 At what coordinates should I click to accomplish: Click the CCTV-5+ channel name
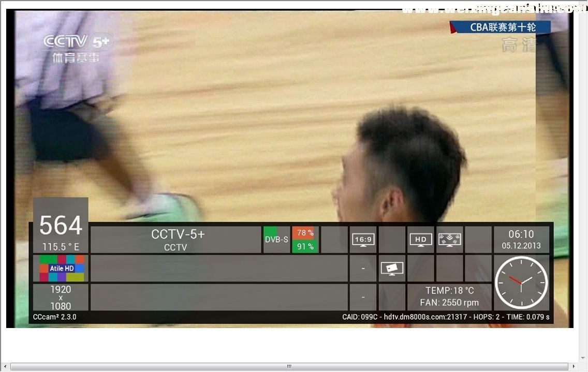pyautogui.click(x=178, y=234)
